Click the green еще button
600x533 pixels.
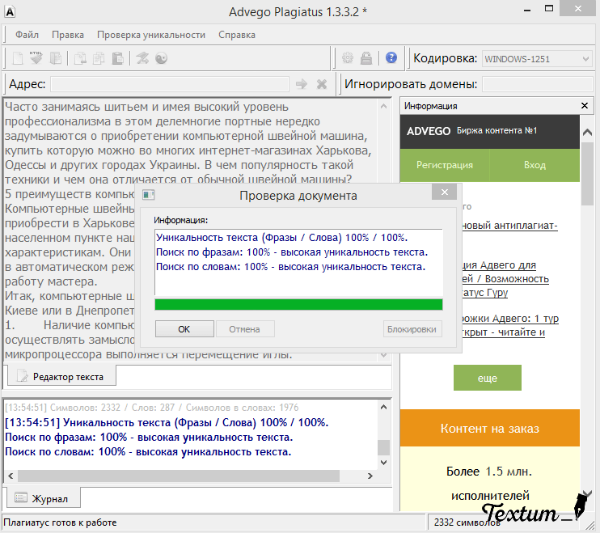(487, 378)
